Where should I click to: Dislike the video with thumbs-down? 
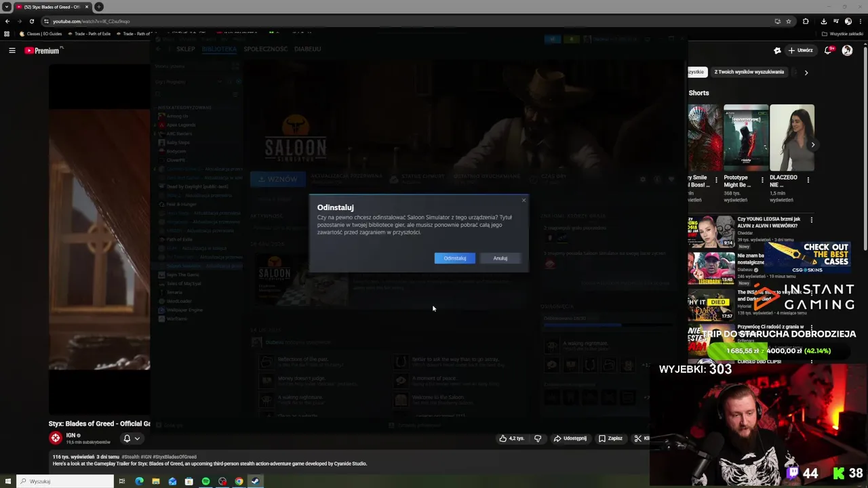(x=538, y=439)
